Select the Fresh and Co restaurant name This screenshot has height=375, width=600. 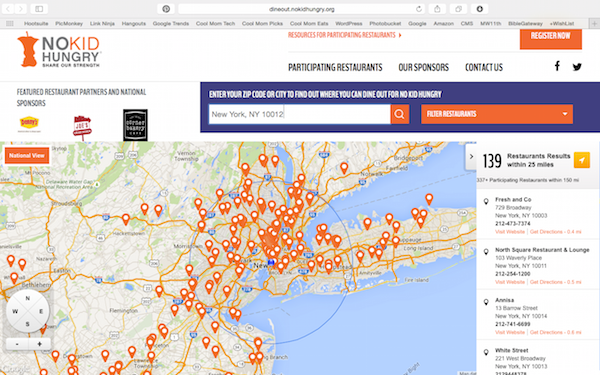point(513,199)
